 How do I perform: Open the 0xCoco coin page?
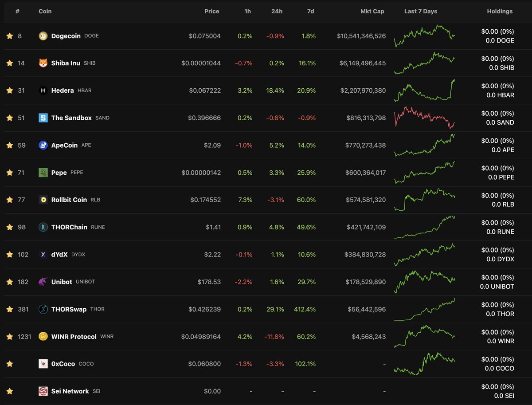(x=63, y=364)
